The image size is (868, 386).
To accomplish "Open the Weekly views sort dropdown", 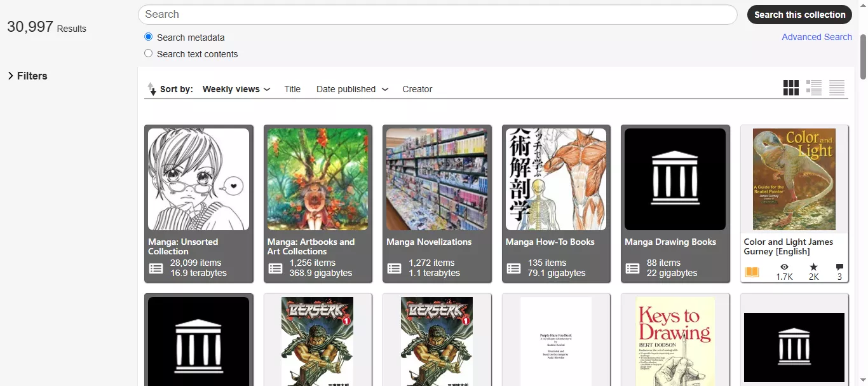I will coord(235,89).
